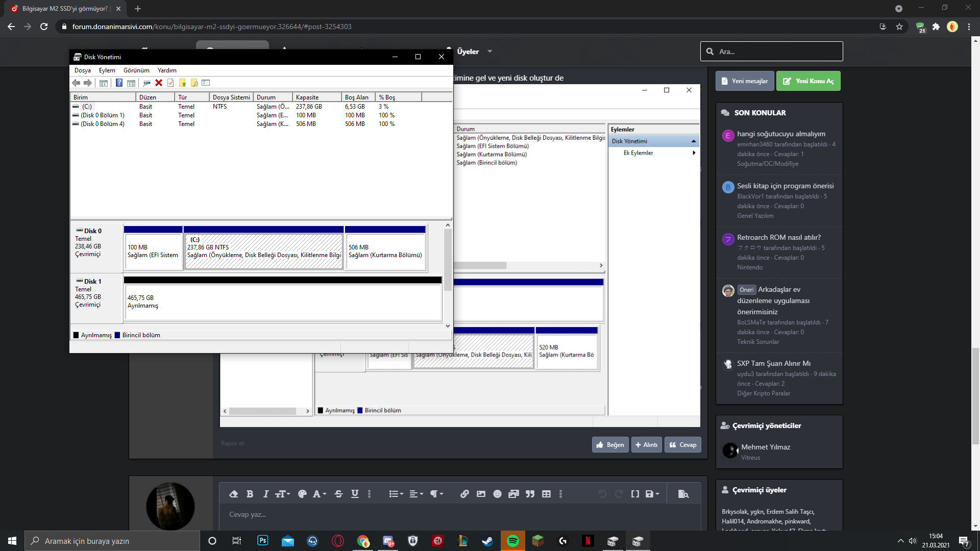Click the insert link editor icon
980x551 pixels.
464,494
